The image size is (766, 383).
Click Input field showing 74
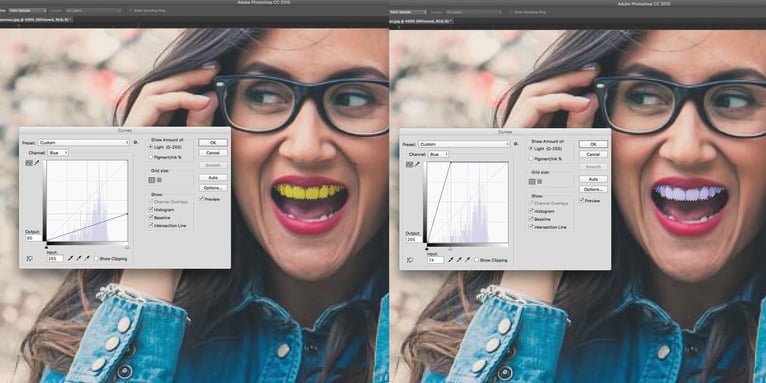[435, 260]
